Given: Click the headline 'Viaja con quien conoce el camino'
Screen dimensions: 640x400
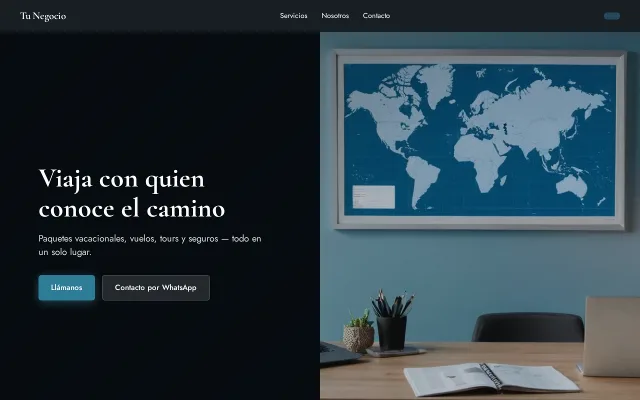Looking at the screenshot, I should point(132,194).
